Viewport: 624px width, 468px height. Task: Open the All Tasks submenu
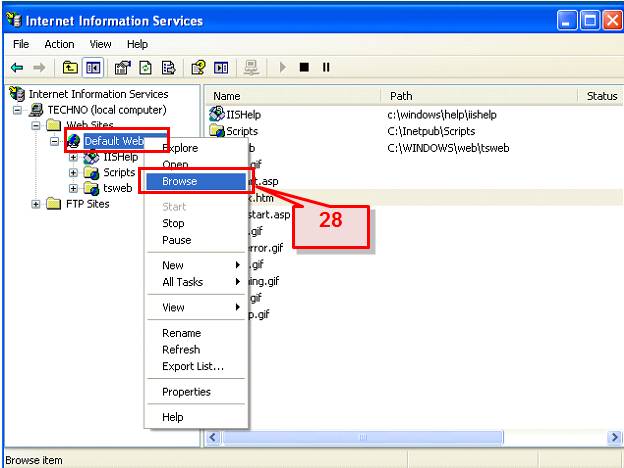[196, 282]
